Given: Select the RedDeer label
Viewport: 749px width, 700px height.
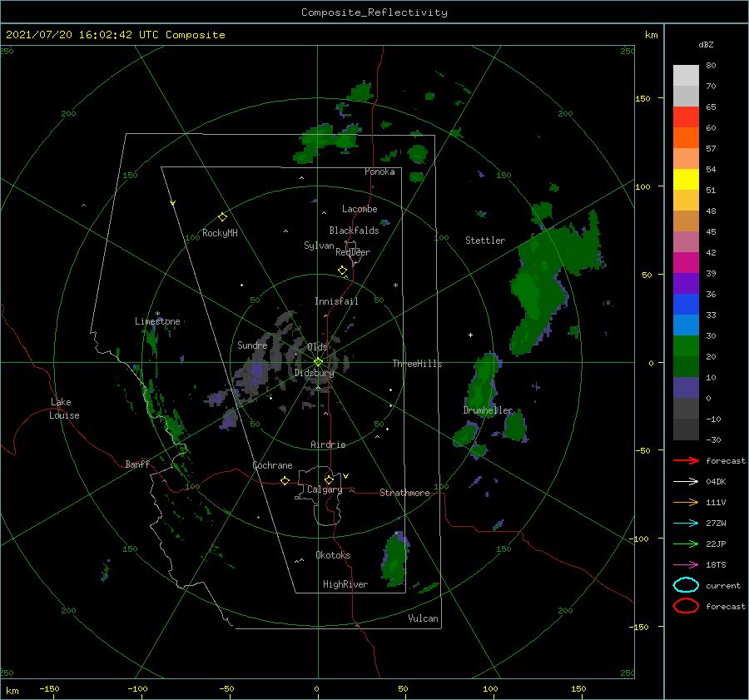Looking at the screenshot, I should point(353,252).
